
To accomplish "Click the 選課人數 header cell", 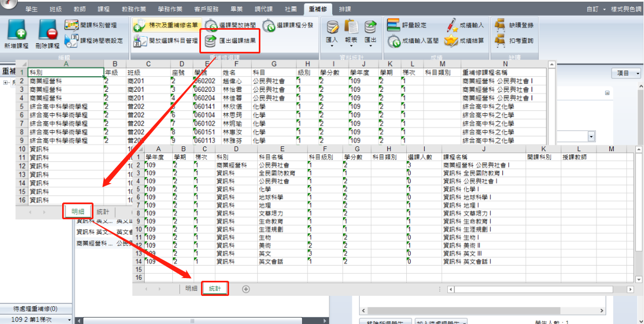I will [x=424, y=157].
